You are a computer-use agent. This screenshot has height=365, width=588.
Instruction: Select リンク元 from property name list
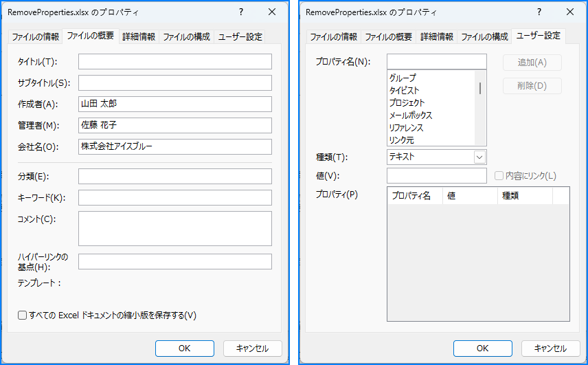431,140
